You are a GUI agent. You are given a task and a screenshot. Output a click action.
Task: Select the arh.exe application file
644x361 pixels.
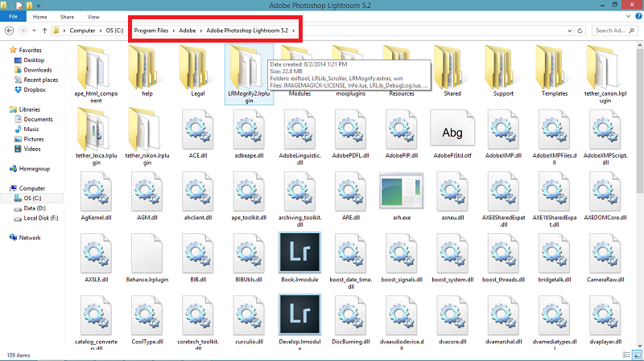[x=401, y=196]
